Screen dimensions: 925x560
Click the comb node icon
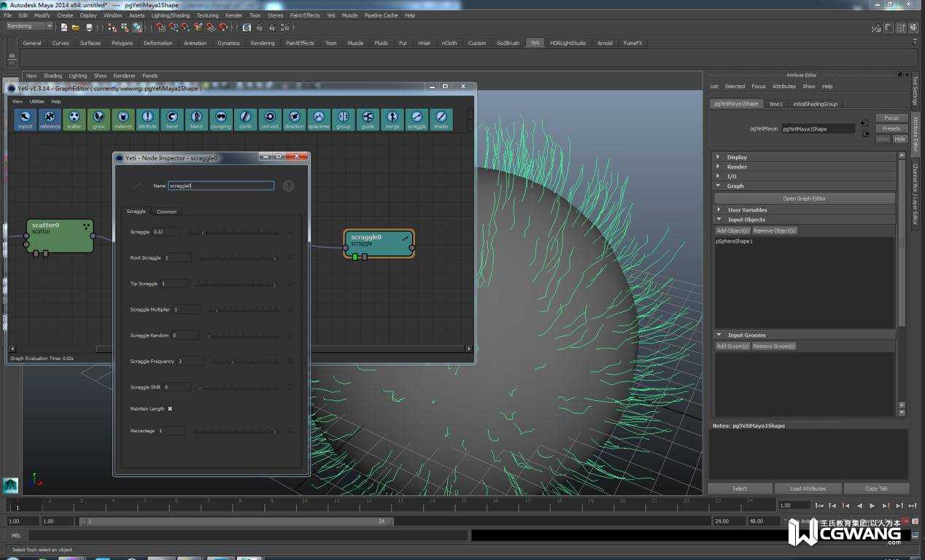pos(245,118)
